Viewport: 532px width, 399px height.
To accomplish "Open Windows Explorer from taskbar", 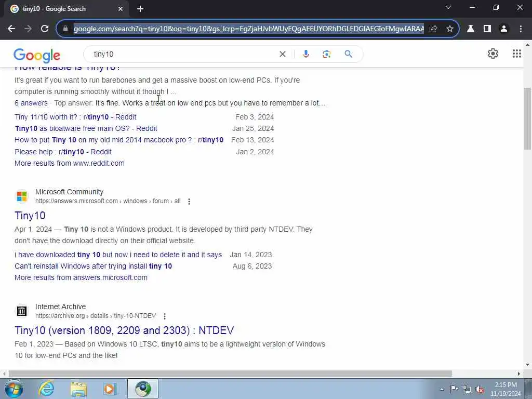I will coord(79,389).
